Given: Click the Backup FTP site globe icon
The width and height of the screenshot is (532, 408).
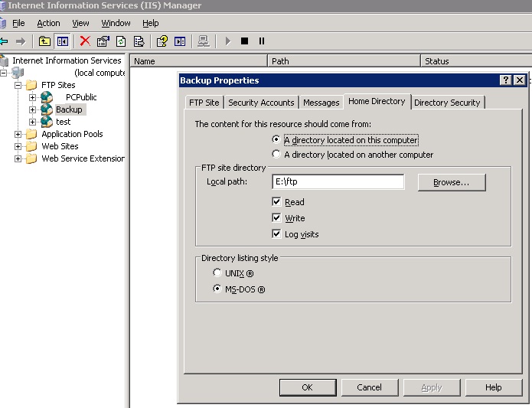Looking at the screenshot, I should [47, 109].
